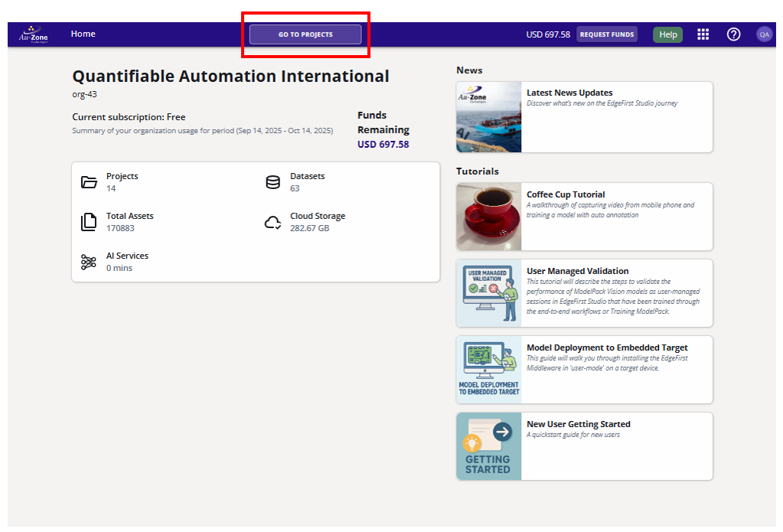Viewport: 783px width, 532px height.
Task: Click the Request Funds button
Action: (x=606, y=34)
